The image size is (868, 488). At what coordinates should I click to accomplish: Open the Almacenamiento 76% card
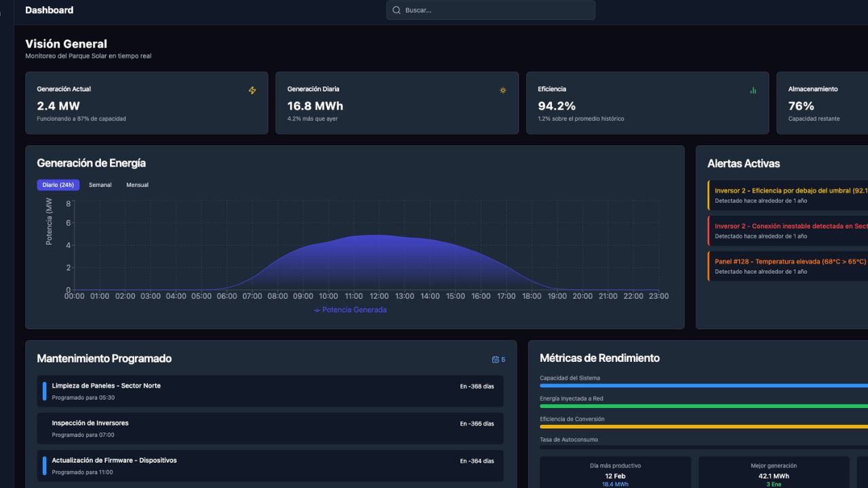point(822,103)
